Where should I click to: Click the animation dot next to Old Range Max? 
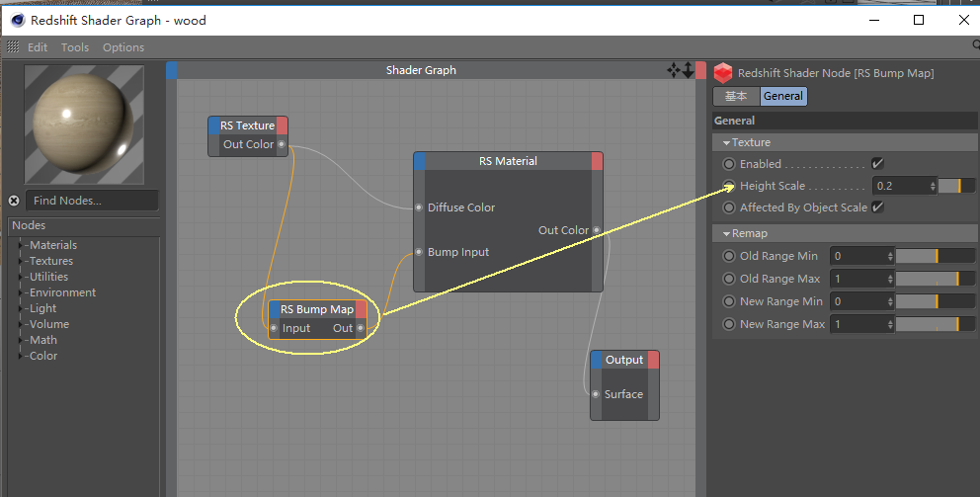(x=729, y=279)
